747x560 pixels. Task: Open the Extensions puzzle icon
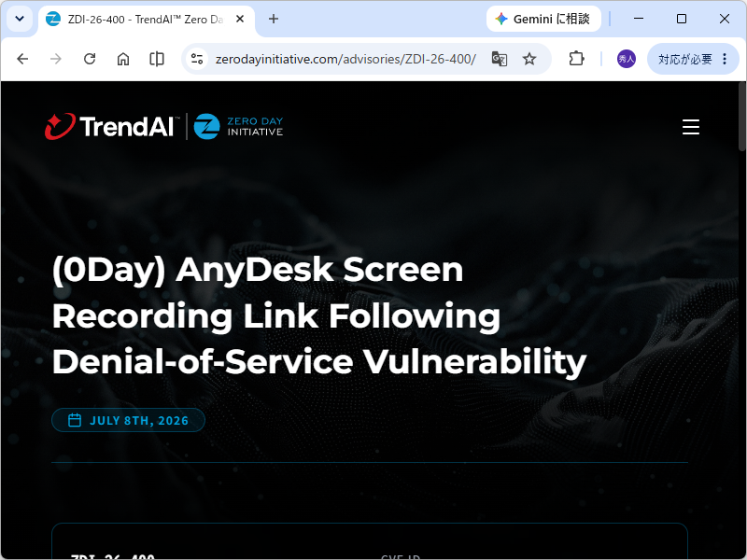pos(576,59)
